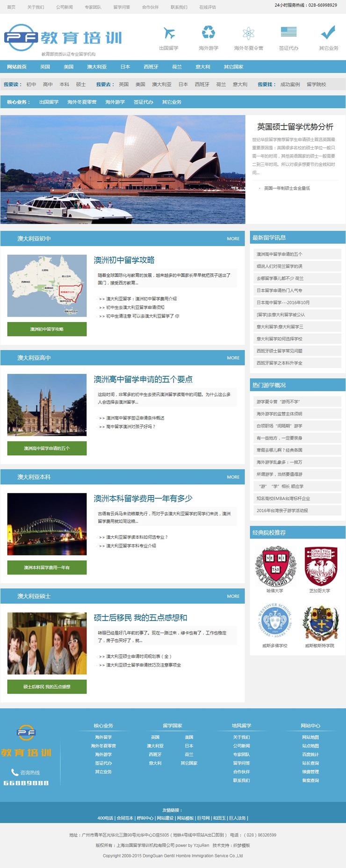Open the 日本留学申请热门人气专 news item
Screen dimensions: 346x868
(279, 291)
